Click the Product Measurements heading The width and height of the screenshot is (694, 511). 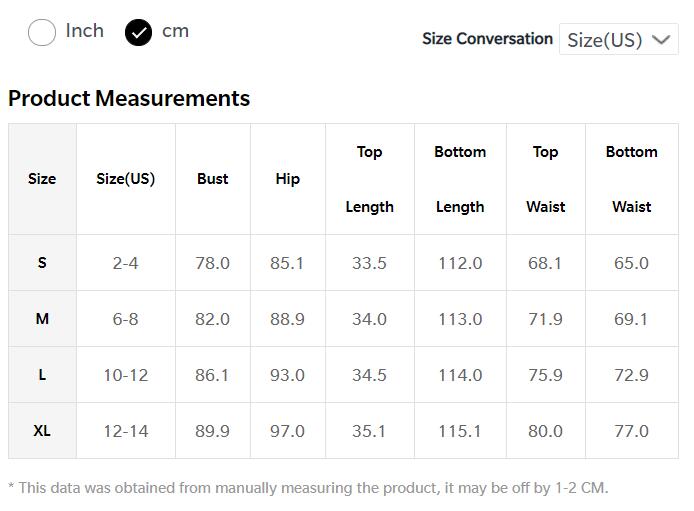[x=129, y=98]
